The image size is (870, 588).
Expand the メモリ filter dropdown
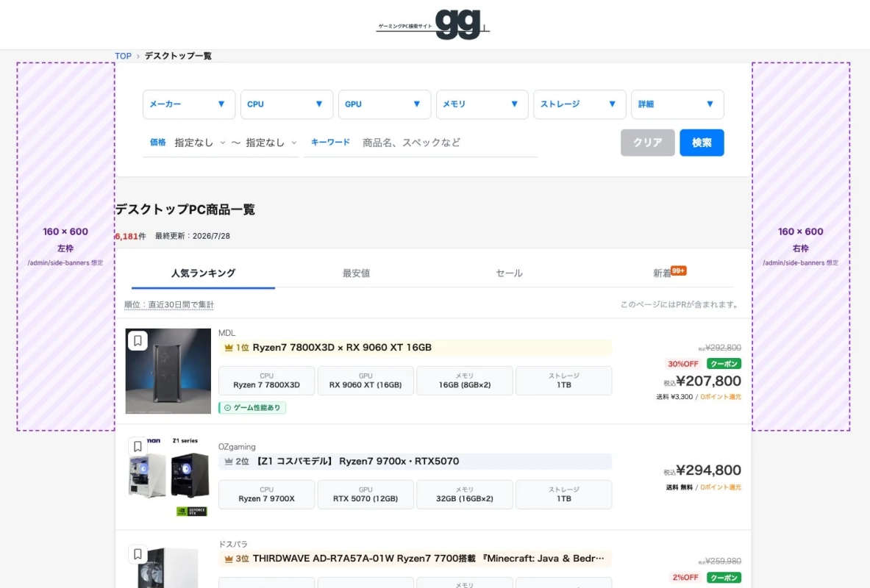pos(482,104)
